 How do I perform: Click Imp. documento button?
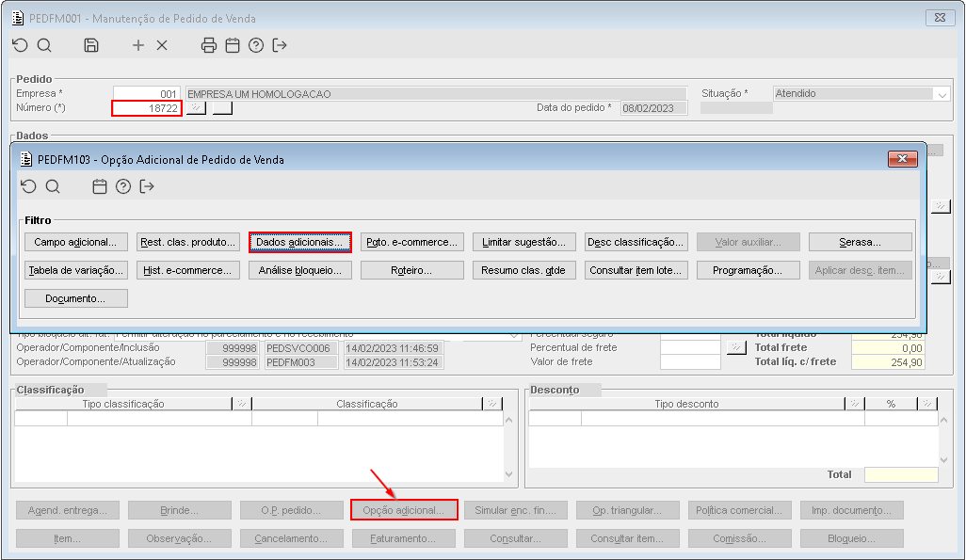(x=852, y=510)
